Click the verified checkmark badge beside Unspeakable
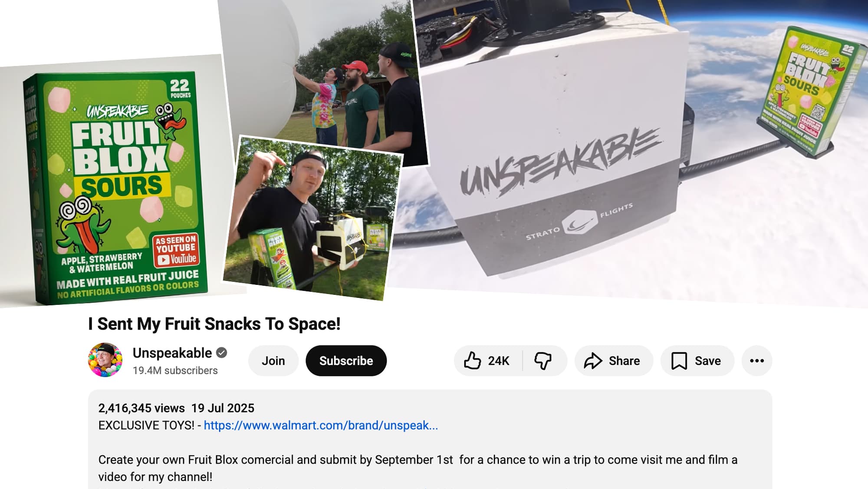The height and width of the screenshot is (489, 868). point(222,353)
